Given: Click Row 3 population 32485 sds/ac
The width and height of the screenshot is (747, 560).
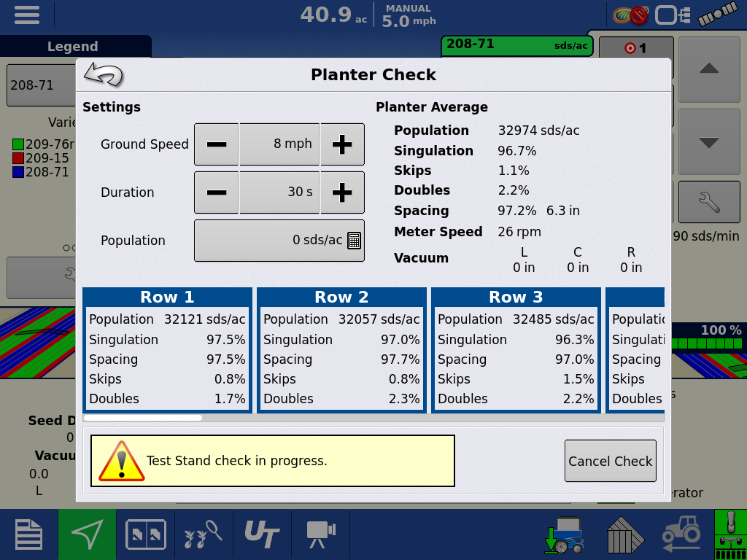Looking at the screenshot, I should pyautogui.click(x=554, y=319).
